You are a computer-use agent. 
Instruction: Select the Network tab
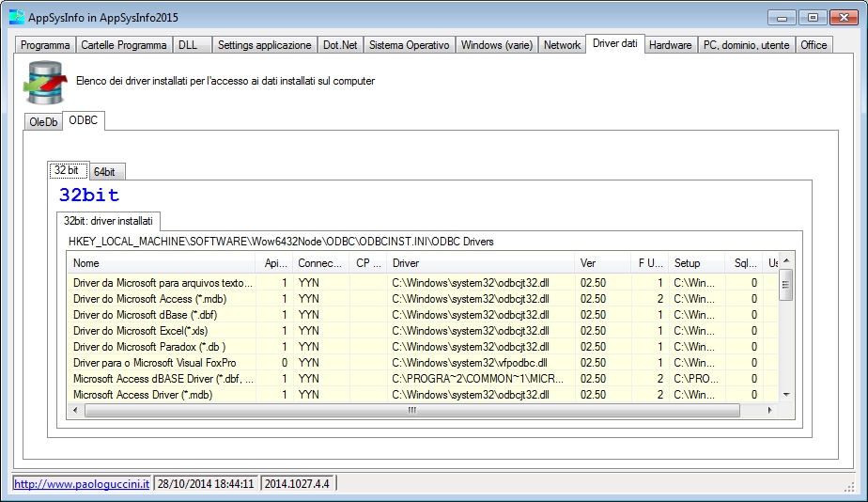coord(562,45)
